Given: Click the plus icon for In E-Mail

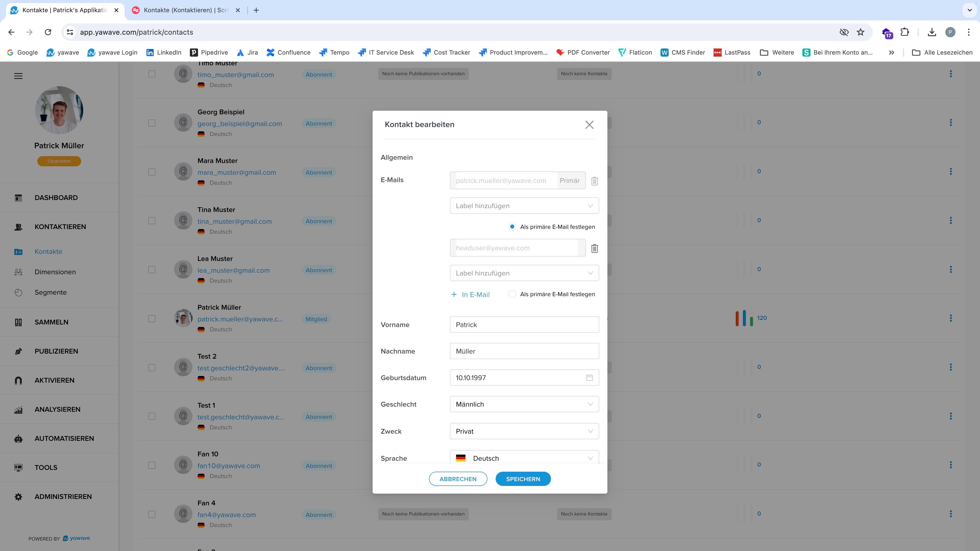Looking at the screenshot, I should pos(454,295).
